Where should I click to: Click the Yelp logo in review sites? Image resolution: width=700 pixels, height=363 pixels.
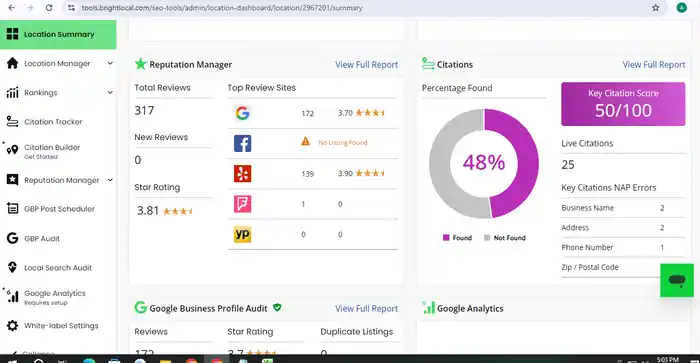pyautogui.click(x=242, y=174)
